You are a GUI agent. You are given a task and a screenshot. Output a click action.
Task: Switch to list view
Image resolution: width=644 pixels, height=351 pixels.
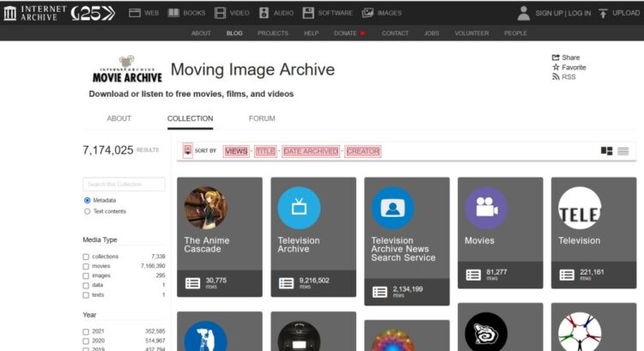point(623,151)
